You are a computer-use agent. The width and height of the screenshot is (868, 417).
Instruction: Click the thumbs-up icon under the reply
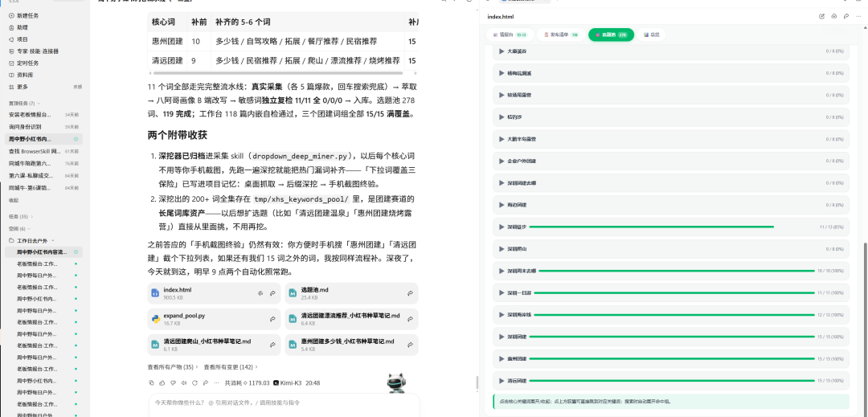(162, 382)
